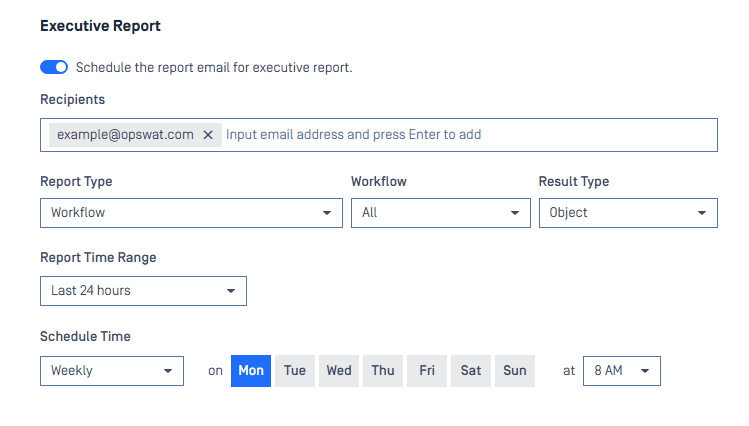Screen dimensions: 749x426
Task: Open the Result Type Object dropdown
Action: coord(628,213)
